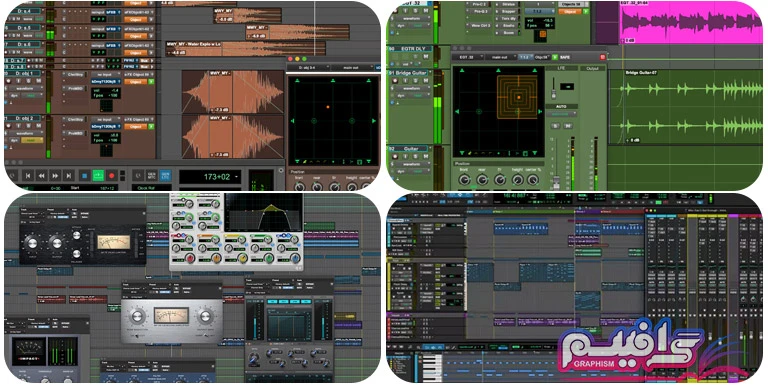Mute the D: obj 1 track
Screen dimensions: 768x386
click(38, 81)
